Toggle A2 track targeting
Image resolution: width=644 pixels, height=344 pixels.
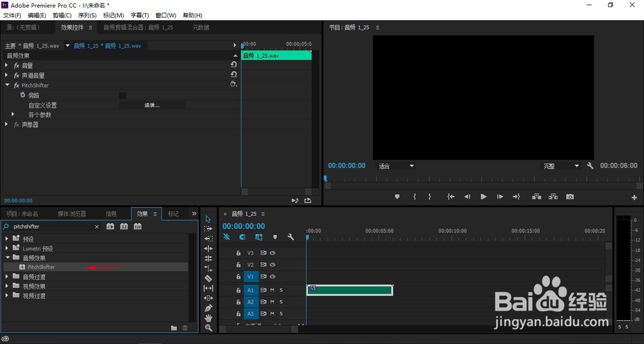251,302
